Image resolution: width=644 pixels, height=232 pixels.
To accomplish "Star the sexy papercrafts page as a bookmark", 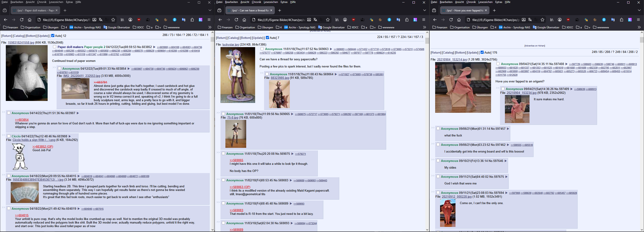I will tap(328, 20).
